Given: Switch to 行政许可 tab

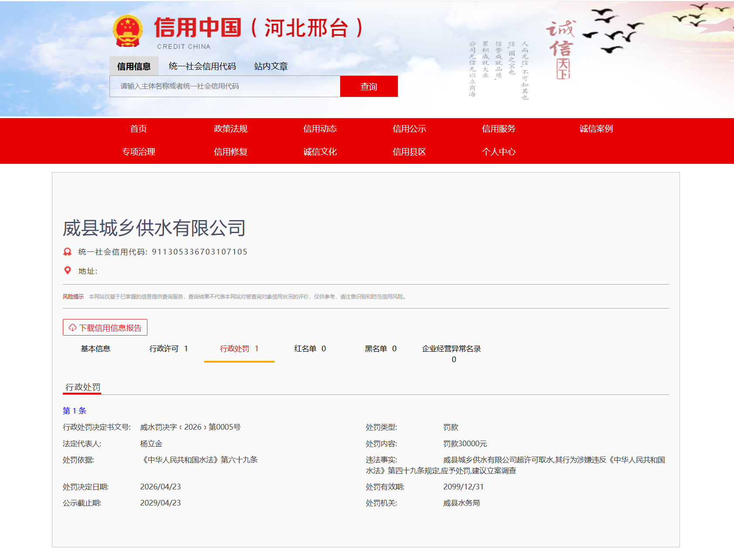Looking at the screenshot, I should click(168, 349).
